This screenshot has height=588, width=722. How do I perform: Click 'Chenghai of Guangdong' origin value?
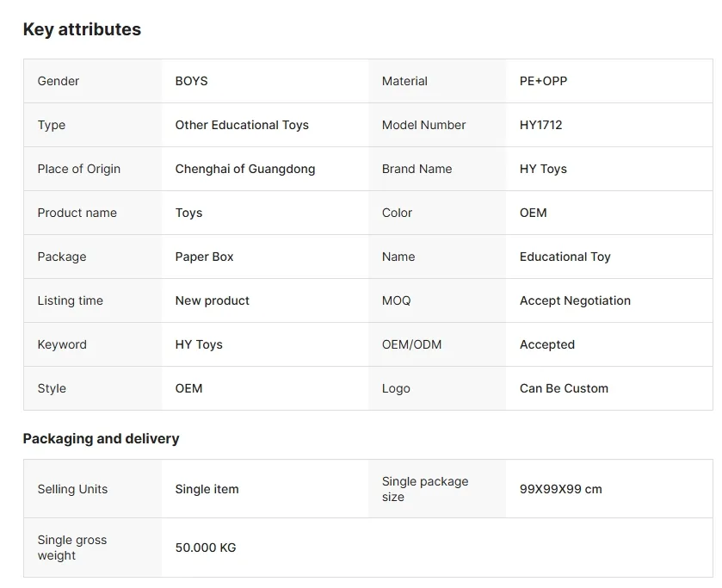[244, 169]
